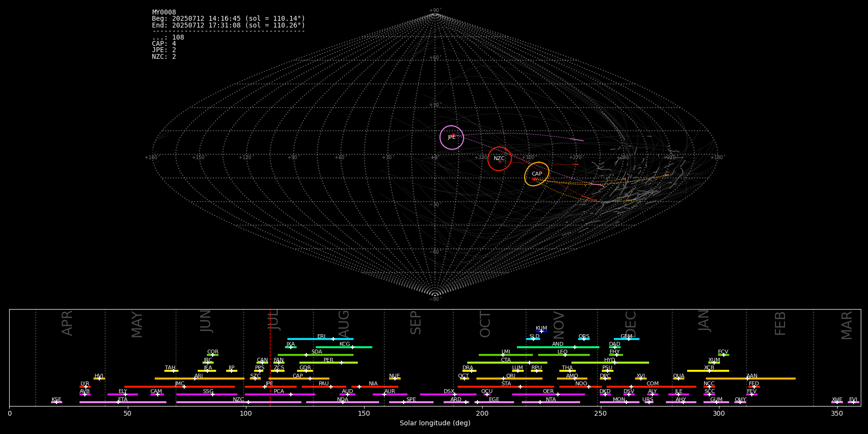868x434 pixels.
Task: Click the ERI shower label in timeline
Action: 321,337
